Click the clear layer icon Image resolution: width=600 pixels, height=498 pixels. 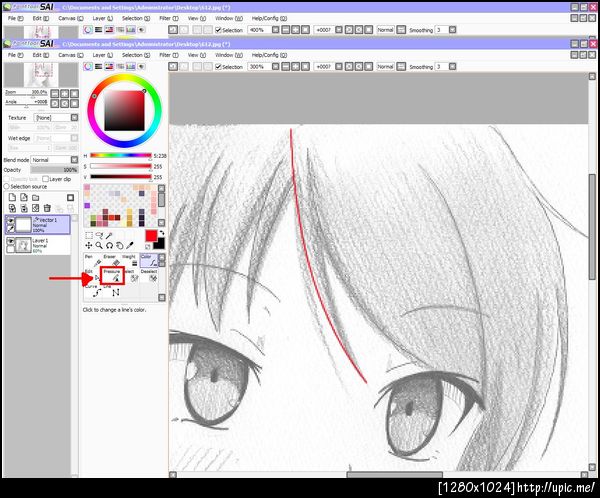(36, 208)
